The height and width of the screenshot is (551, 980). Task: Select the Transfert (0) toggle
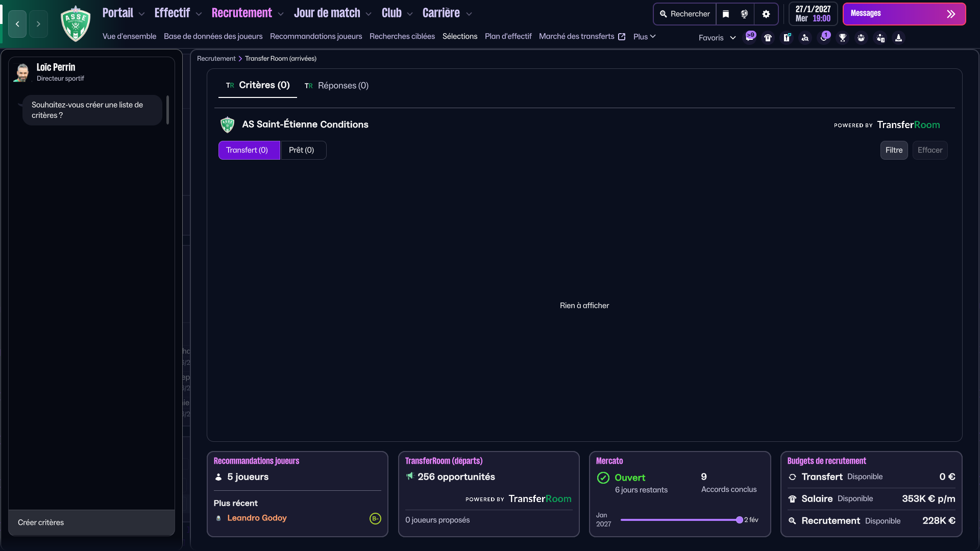point(249,150)
